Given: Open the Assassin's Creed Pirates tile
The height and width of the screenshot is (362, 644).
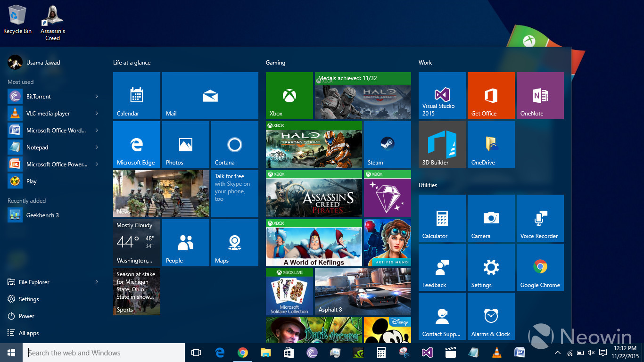Looking at the screenshot, I should pos(314,194).
